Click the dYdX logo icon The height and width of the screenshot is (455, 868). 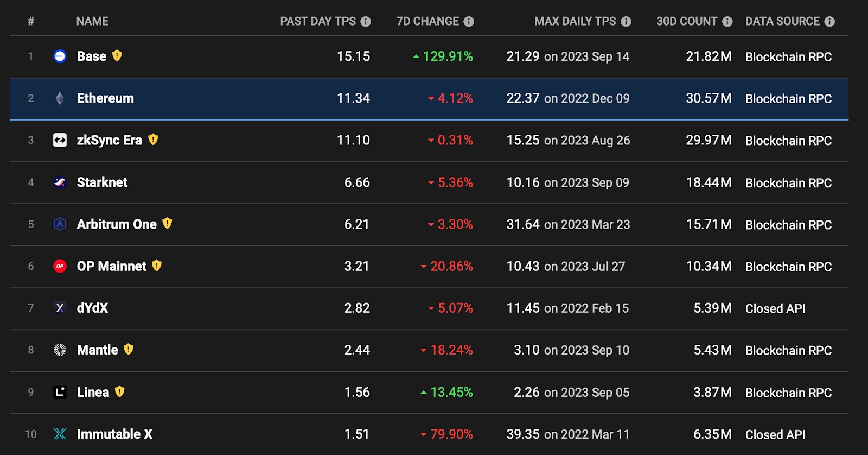click(x=60, y=308)
